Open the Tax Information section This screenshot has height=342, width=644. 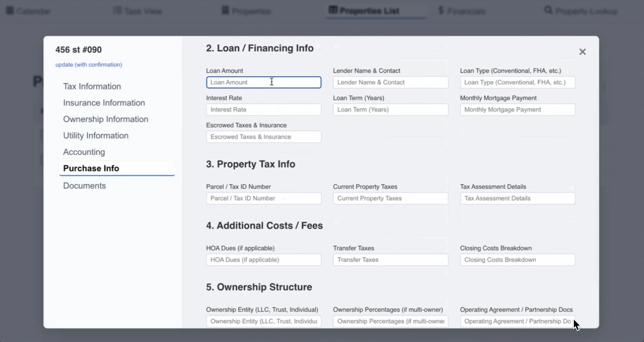(x=92, y=86)
